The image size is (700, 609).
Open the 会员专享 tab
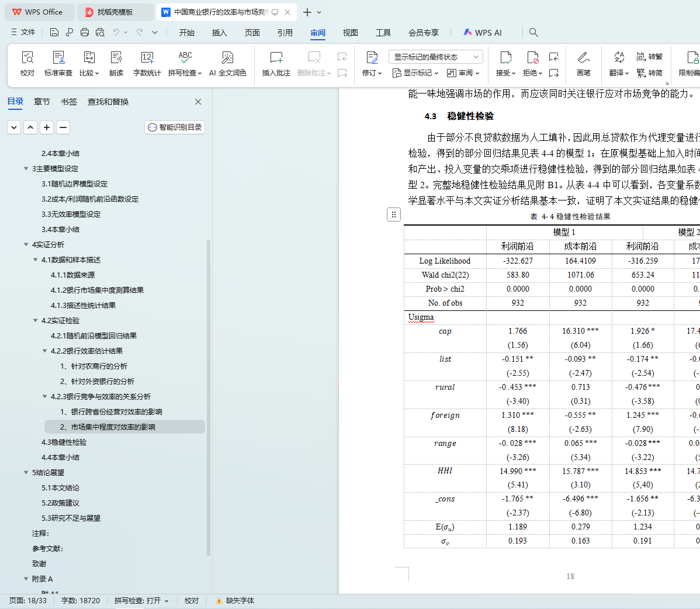pyautogui.click(x=423, y=33)
